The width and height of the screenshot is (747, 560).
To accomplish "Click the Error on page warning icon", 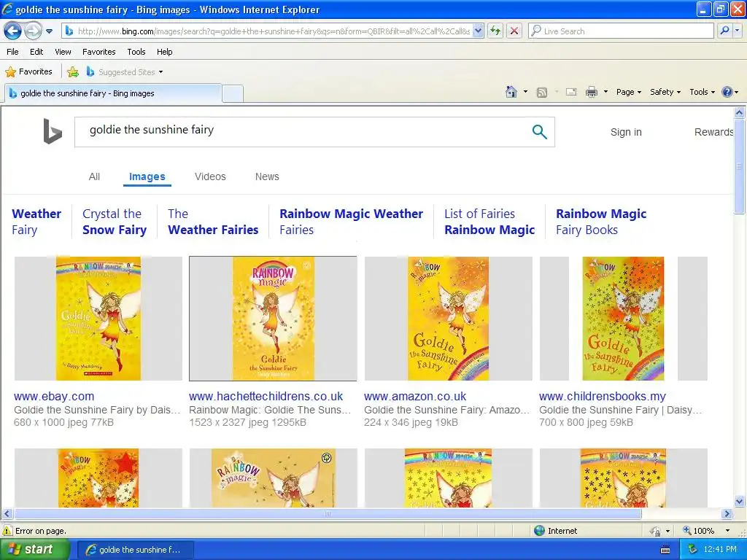I will pyautogui.click(x=7, y=531).
